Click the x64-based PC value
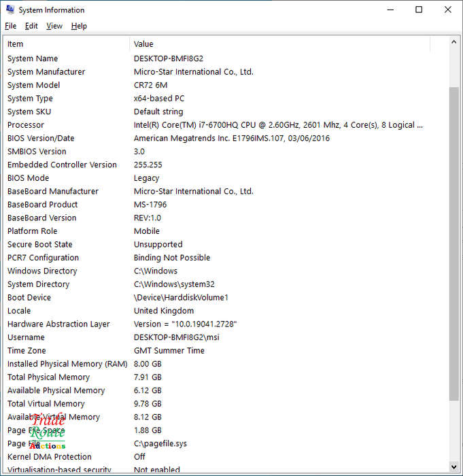 tap(159, 99)
